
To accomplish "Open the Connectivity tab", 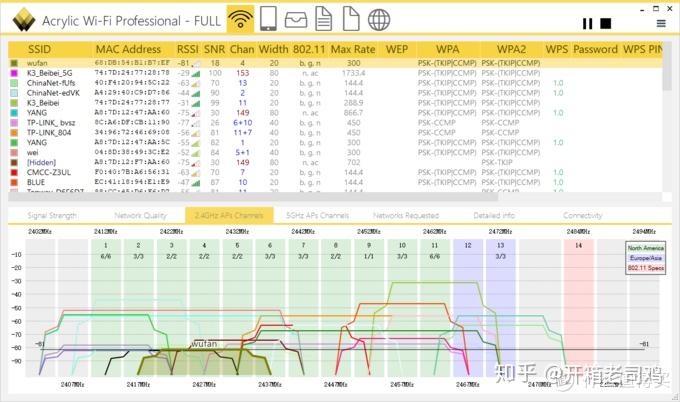I will pos(582,216).
